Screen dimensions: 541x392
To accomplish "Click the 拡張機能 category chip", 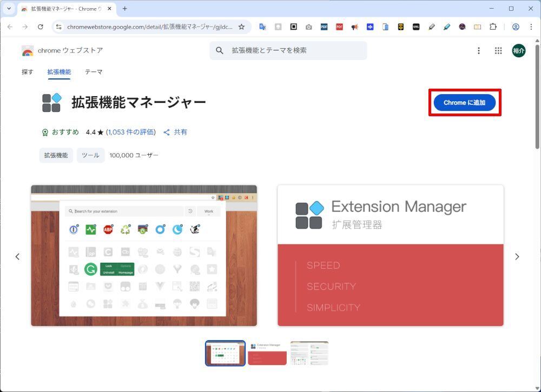I will click(56, 156).
